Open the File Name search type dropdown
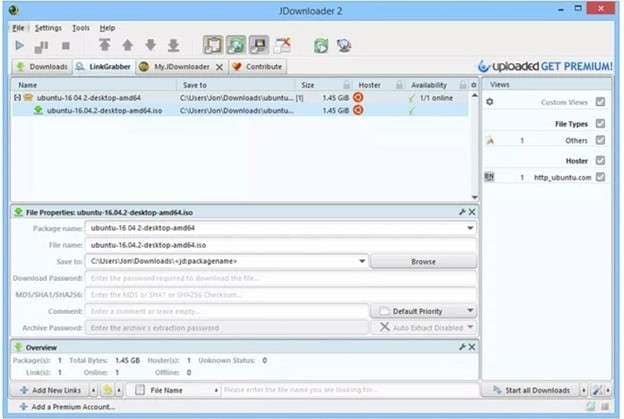The height and width of the screenshot is (419, 624). pos(216,390)
